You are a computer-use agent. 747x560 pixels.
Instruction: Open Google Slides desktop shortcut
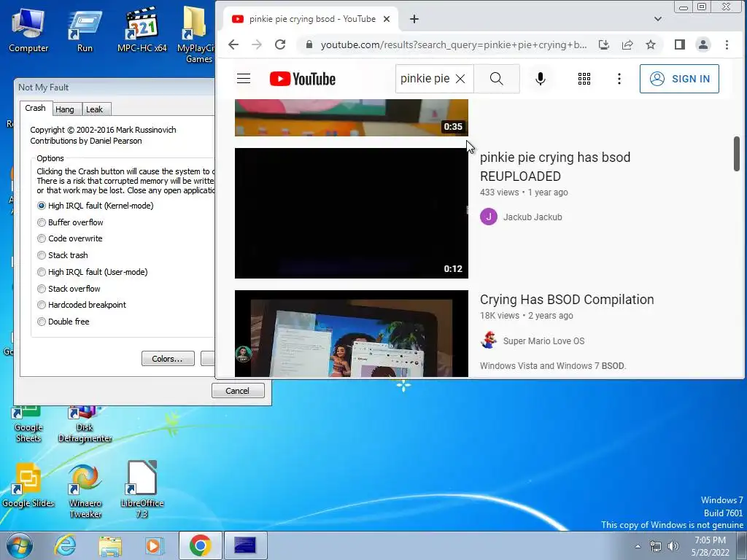28,486
